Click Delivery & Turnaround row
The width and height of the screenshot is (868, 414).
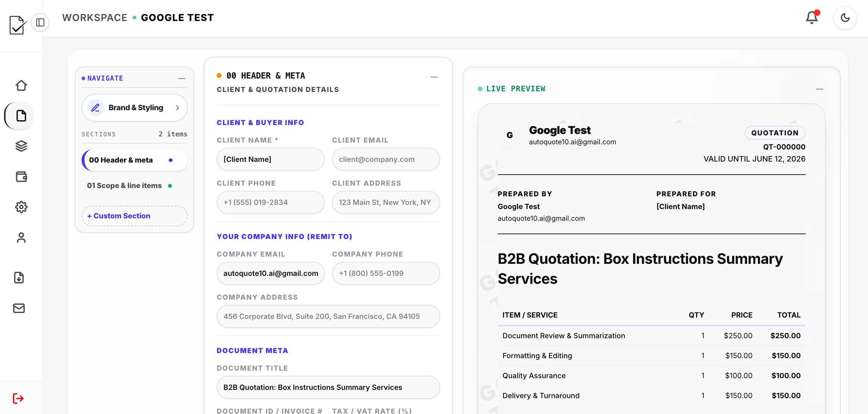tap(651, 396)
